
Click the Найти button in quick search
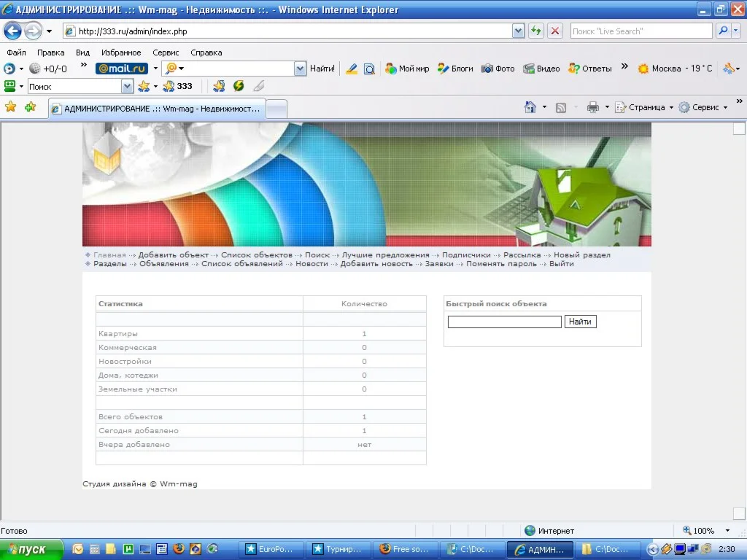click(580, 322)
